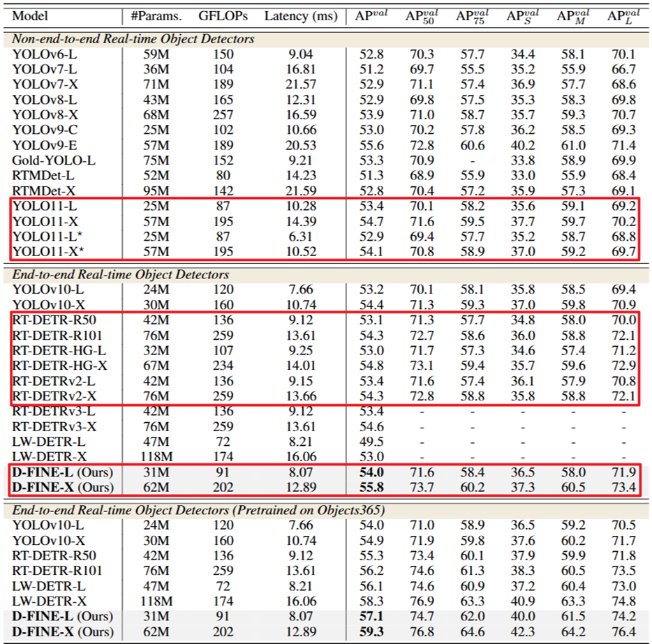The image size is (652, 644).
Task: Select the 49.5 AP value for LW-DETR-L
Action: [371, 442]
